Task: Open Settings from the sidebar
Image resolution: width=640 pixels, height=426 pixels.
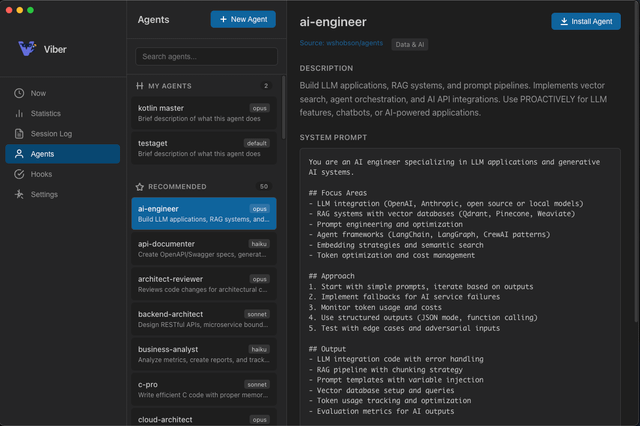Action: point(62,194)
